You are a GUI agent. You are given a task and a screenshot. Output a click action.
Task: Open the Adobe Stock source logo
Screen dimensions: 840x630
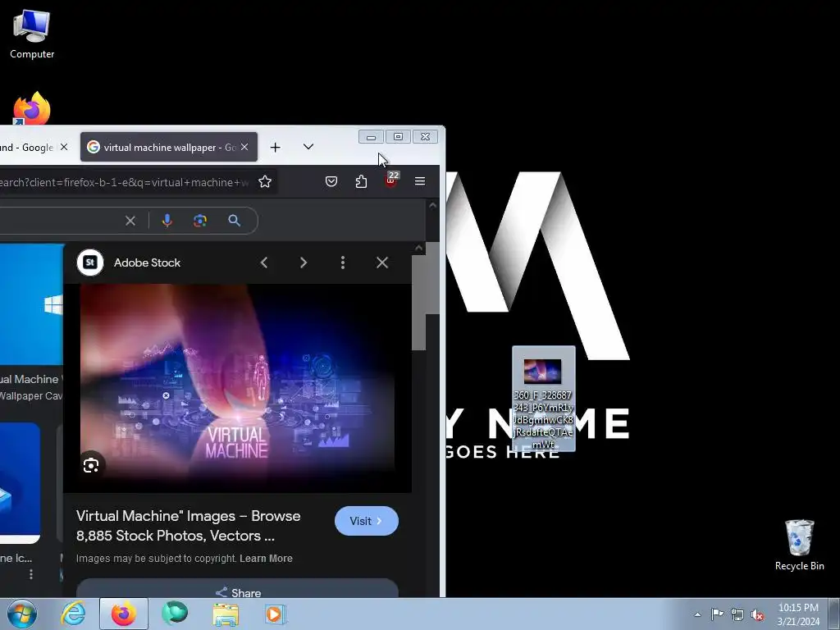pyautogui.click(x=90, y=262)
